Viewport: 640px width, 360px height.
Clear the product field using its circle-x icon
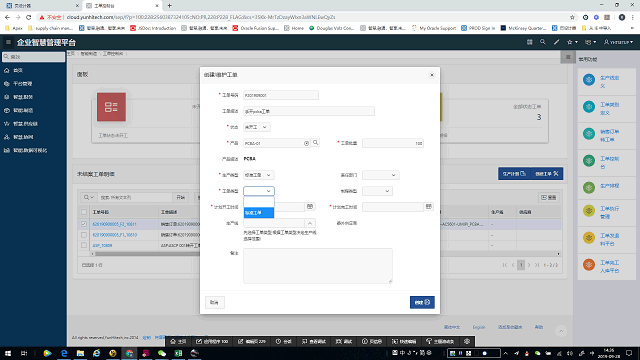pos(307,143)
